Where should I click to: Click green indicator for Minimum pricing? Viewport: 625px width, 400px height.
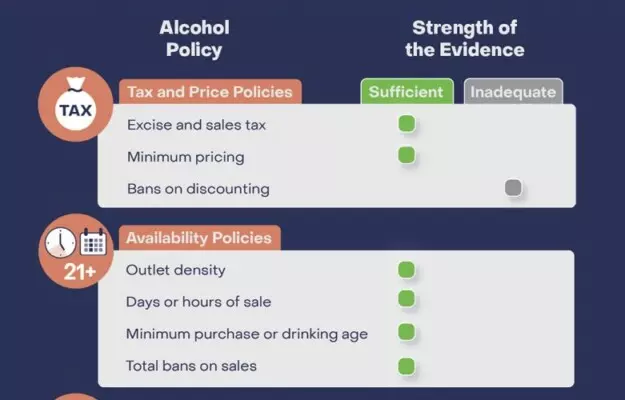[406, 155]
